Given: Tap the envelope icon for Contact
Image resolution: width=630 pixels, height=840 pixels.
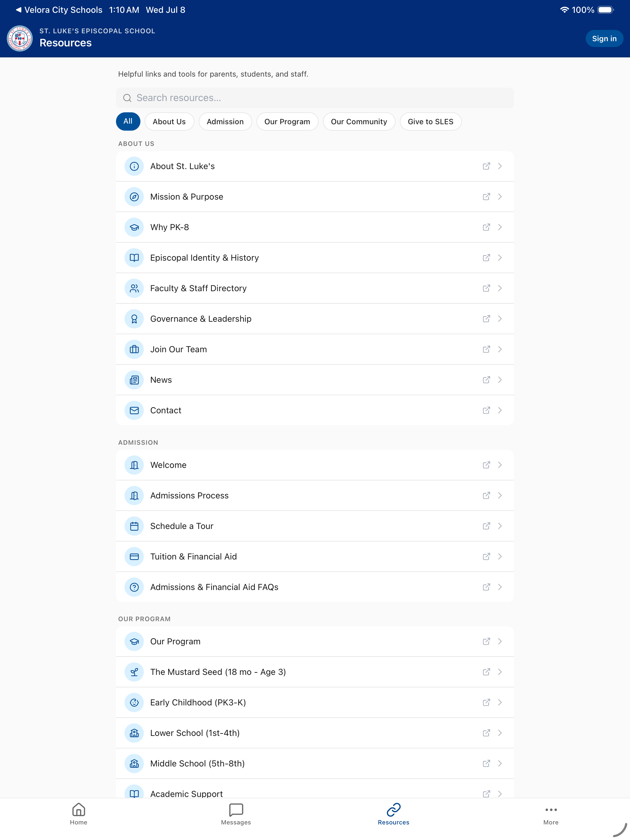Looking at the screenshot, I should pyautogui.click(x=134, y=411).
